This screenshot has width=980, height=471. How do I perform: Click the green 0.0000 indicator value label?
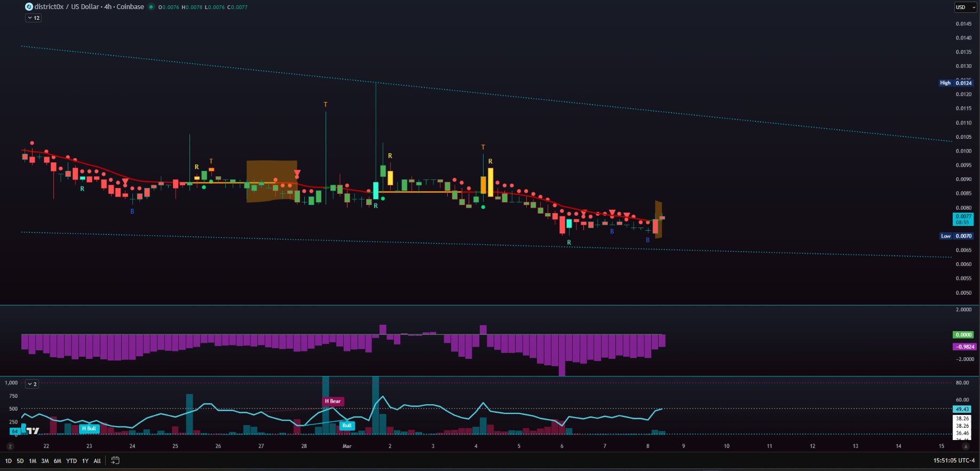[x=963, y=335]
